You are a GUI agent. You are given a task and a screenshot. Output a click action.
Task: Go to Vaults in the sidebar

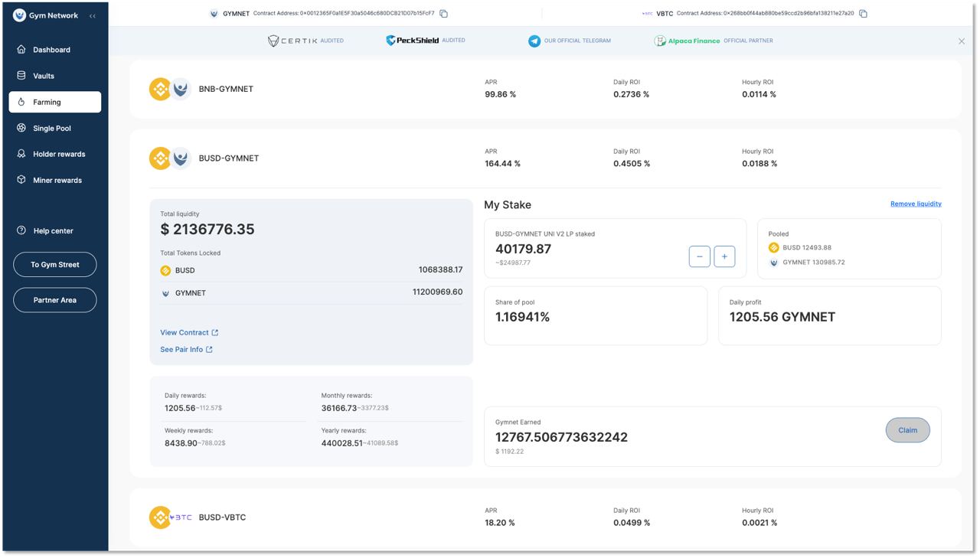coord(44,76)
